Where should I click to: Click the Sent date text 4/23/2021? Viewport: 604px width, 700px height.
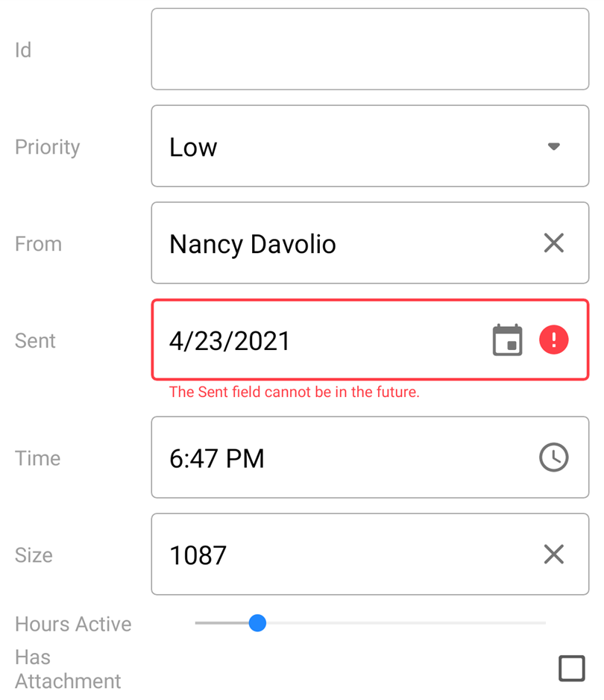coord(230,341)
